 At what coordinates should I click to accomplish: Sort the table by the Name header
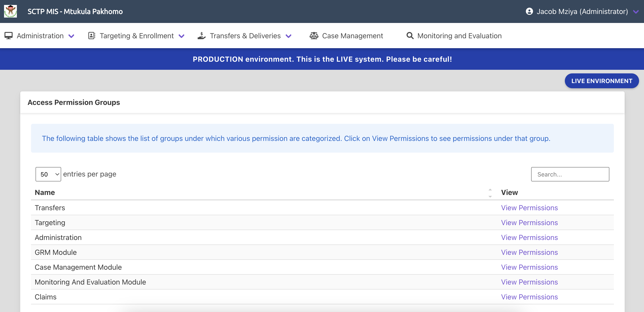click(45, 192)
